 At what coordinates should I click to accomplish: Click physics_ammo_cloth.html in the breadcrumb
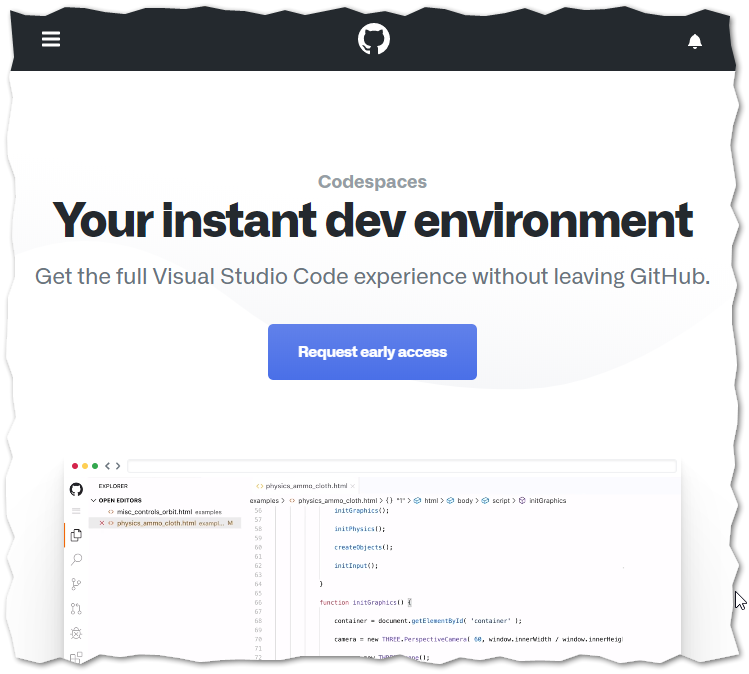[337, 501]
